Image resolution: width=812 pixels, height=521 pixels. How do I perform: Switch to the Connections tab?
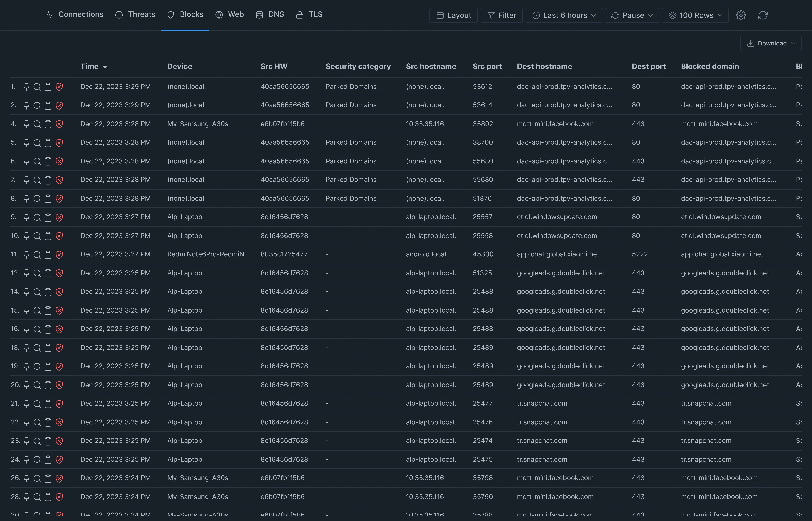coord(74,15)
